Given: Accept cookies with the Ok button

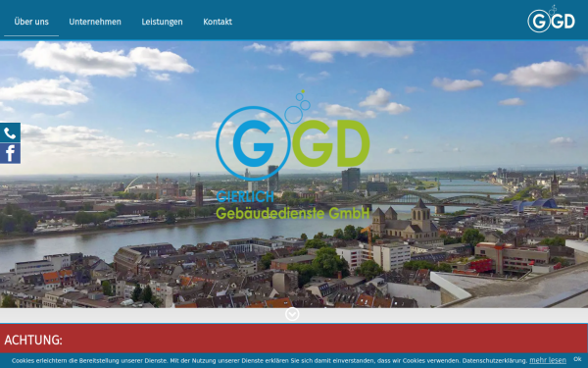Looking at the screenshot, I should 577,359.
